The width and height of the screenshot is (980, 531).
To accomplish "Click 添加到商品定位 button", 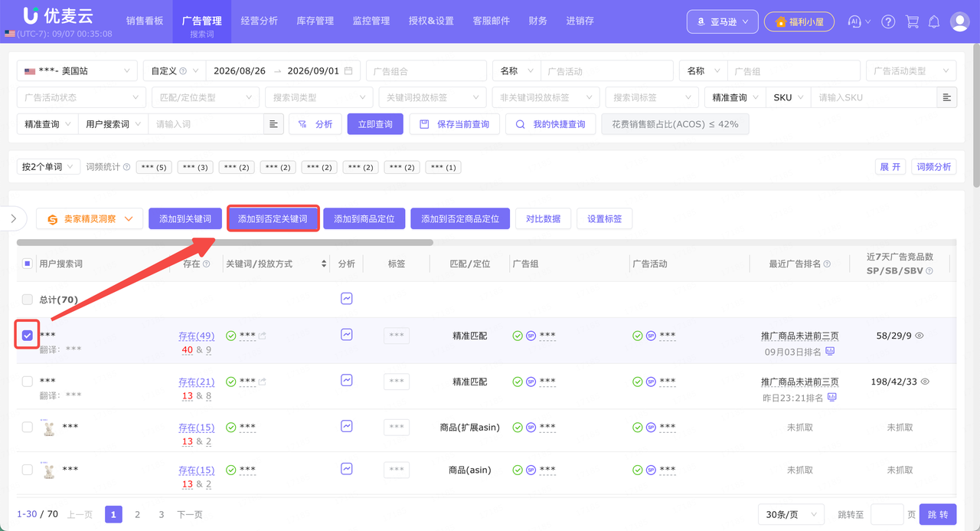I will tap(364, 218).
